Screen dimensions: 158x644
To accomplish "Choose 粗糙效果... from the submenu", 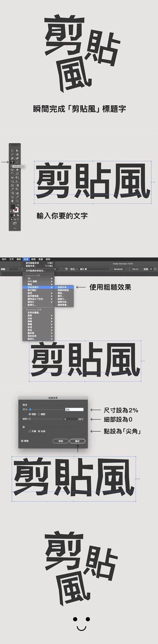I will coord(63,287).
